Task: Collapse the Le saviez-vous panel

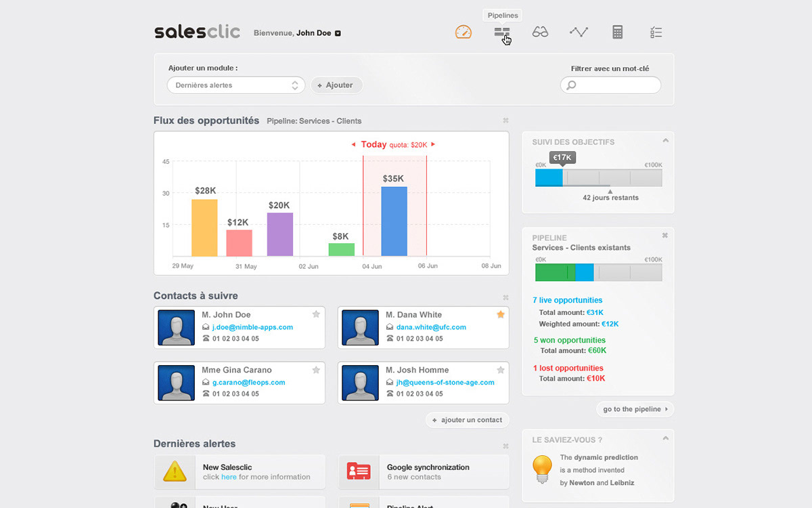Action: (665, 439)
